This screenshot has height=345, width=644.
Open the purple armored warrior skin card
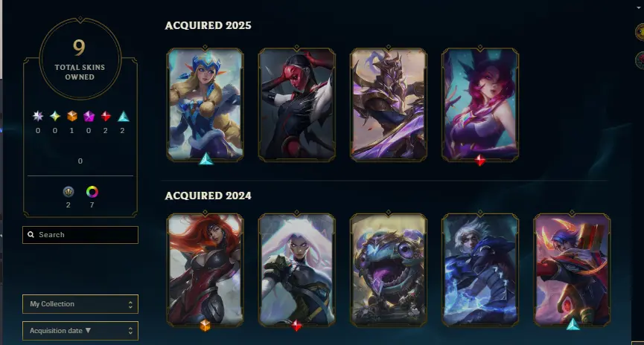[389, 104]
